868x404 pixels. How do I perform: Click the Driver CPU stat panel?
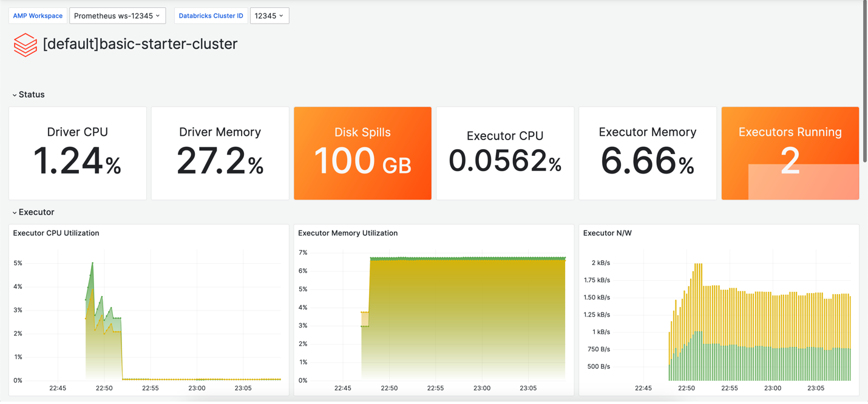(77, 153)
